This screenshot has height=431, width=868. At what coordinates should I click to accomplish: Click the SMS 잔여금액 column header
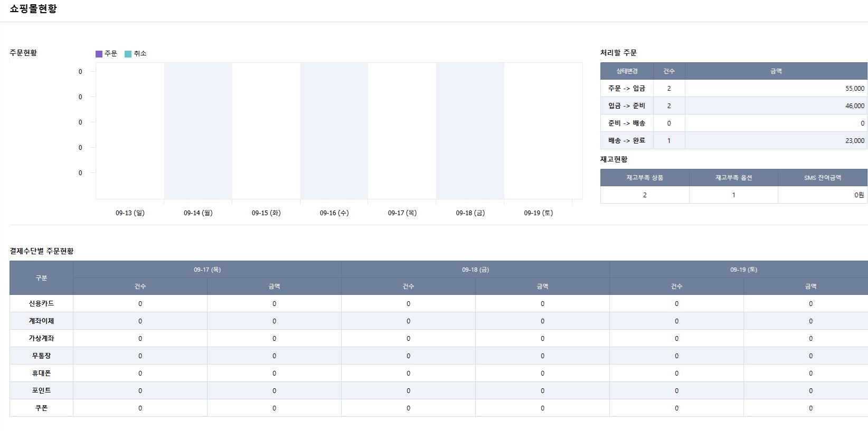823,178
